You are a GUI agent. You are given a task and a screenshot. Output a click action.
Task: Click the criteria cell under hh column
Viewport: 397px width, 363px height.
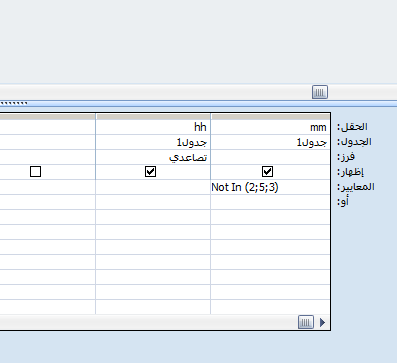(x=153, y=187)
